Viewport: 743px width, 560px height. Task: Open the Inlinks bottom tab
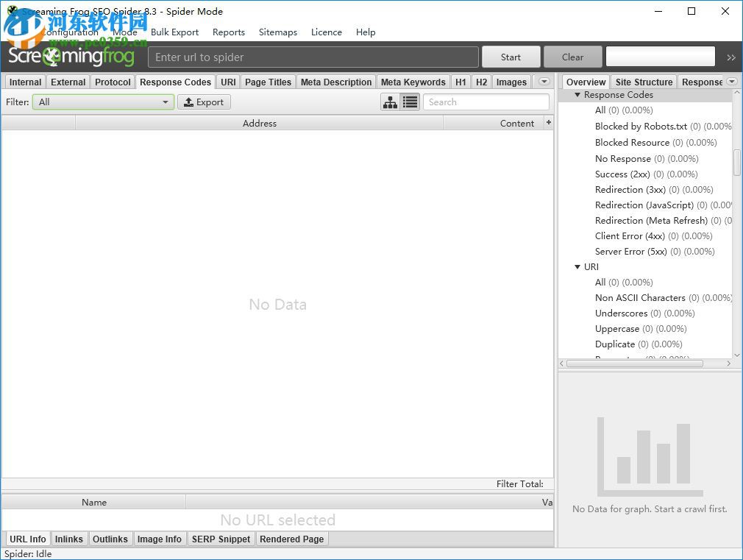[68, 539]
